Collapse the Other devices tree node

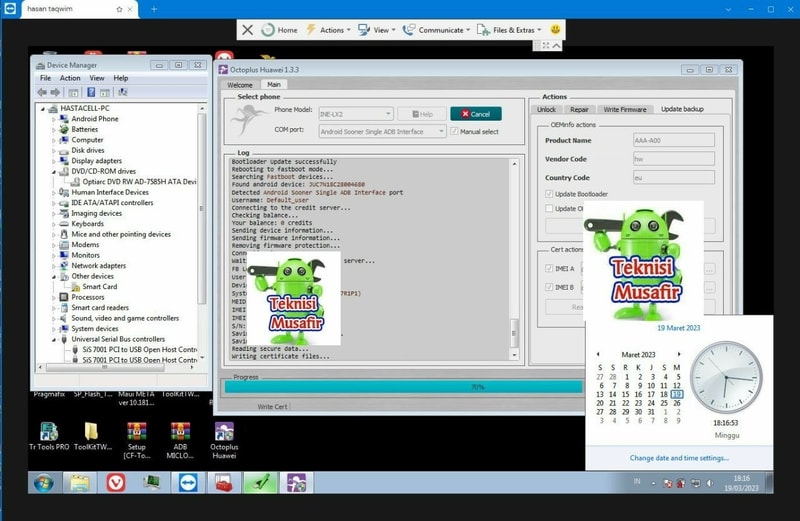click(x=54, y=277)
